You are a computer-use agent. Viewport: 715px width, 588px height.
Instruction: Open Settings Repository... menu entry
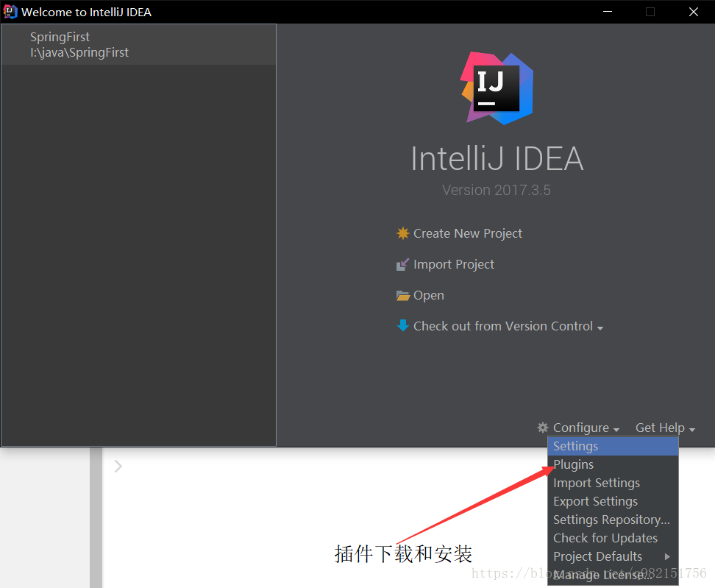pyautogui.click(x=613, y=520)
